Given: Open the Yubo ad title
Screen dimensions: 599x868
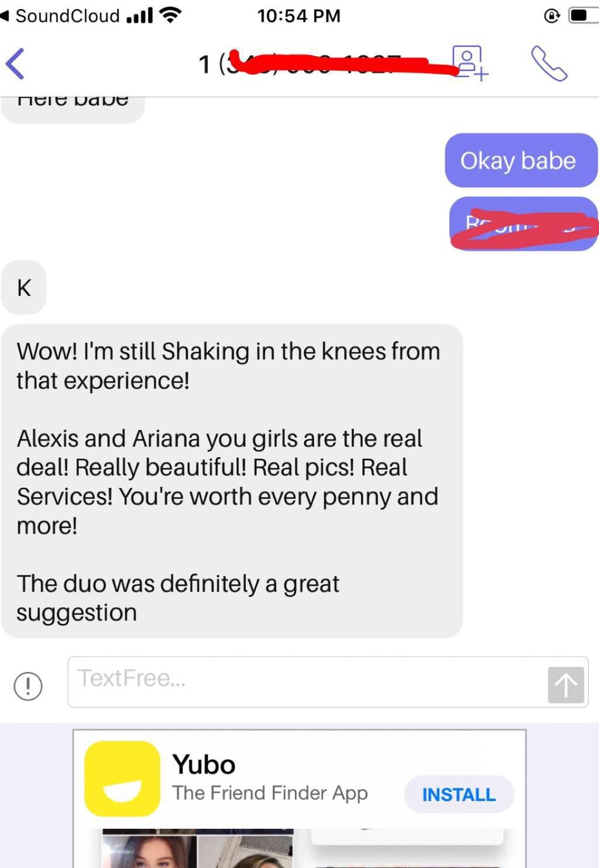Looking at the screenshot, I should pyautogui.click(x=204, y=764).
